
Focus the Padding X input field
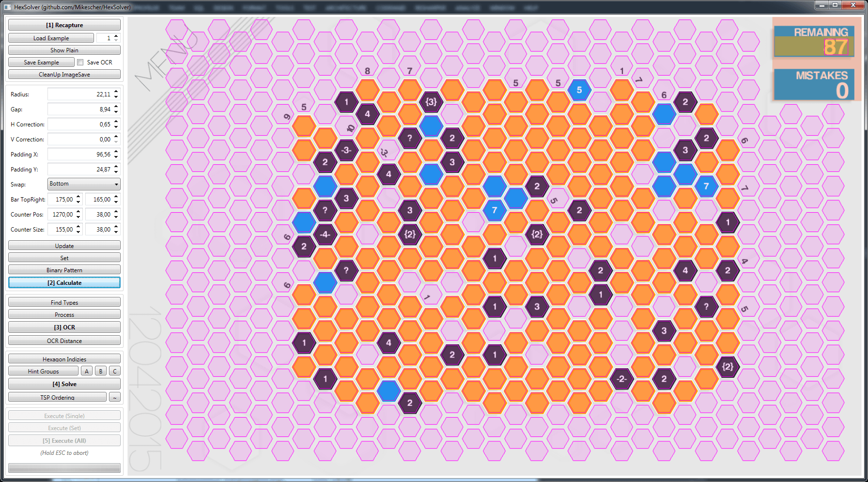(80, 155)
